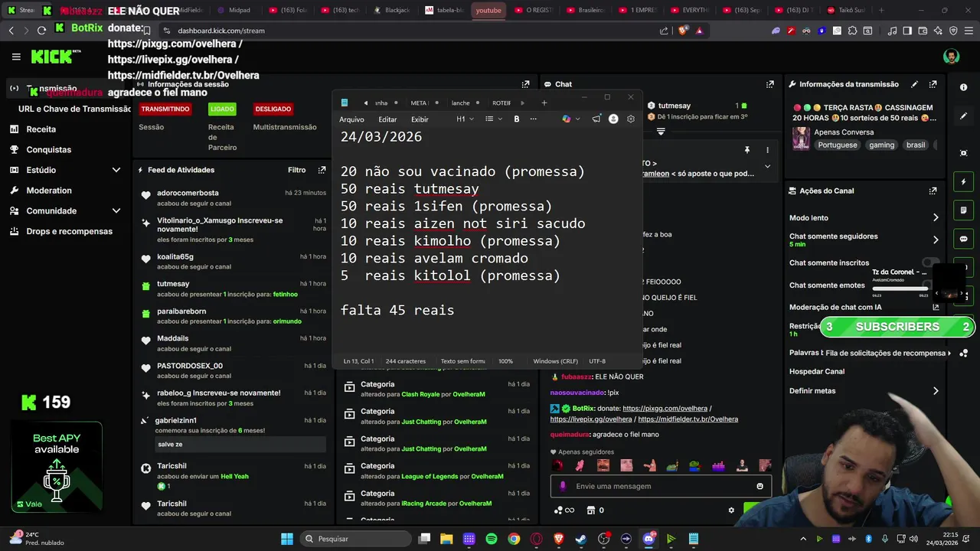Open the pixgg.com/ovelhera link in chat
The width and height of the screenshot is (980, 551).
tap(665, 409)
